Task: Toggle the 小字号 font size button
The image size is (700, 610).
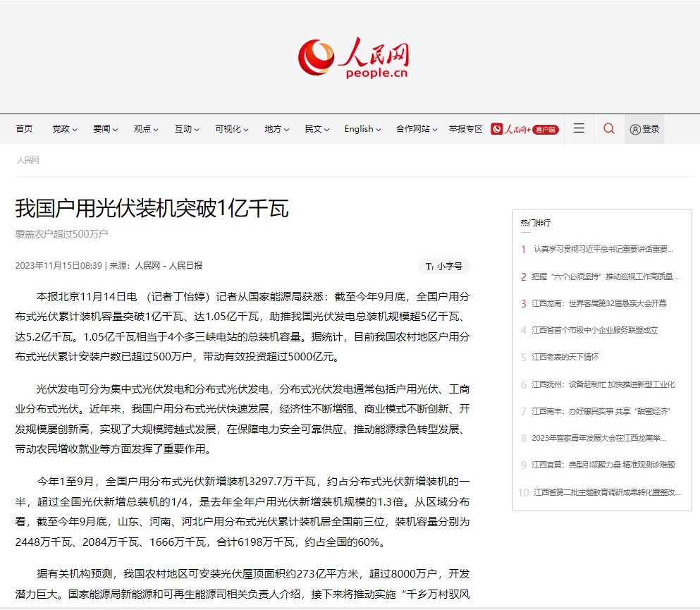Action: pyautogui.click(x=444, y=266)
